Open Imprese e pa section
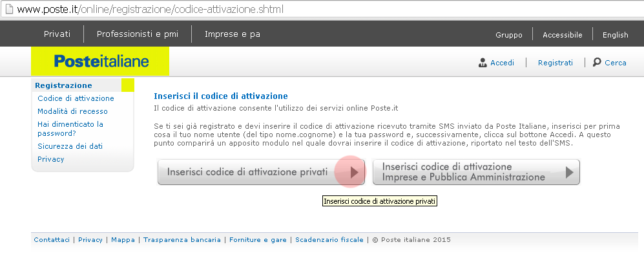 point(233,34)
